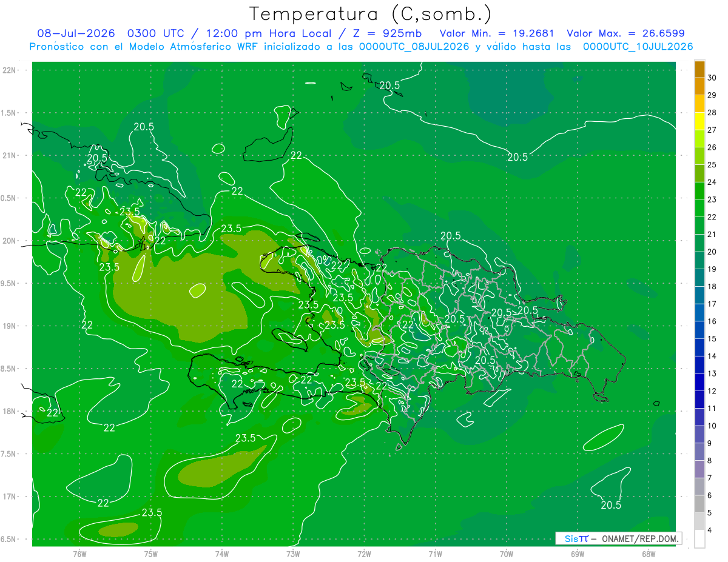Click the "73W" longitude axis label
728x562 pixels.
[x=293, y=554]
